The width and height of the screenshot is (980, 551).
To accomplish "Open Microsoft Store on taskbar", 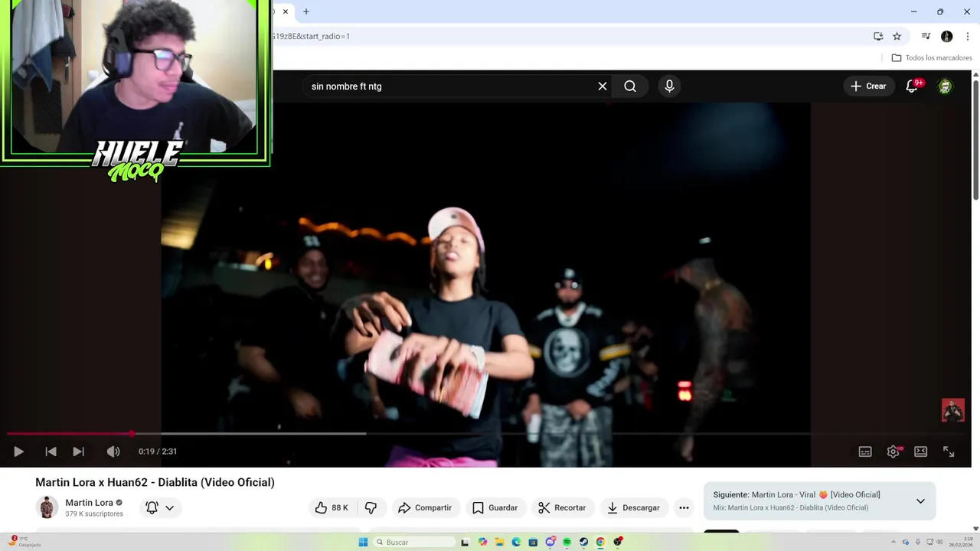I will [533, 542].
